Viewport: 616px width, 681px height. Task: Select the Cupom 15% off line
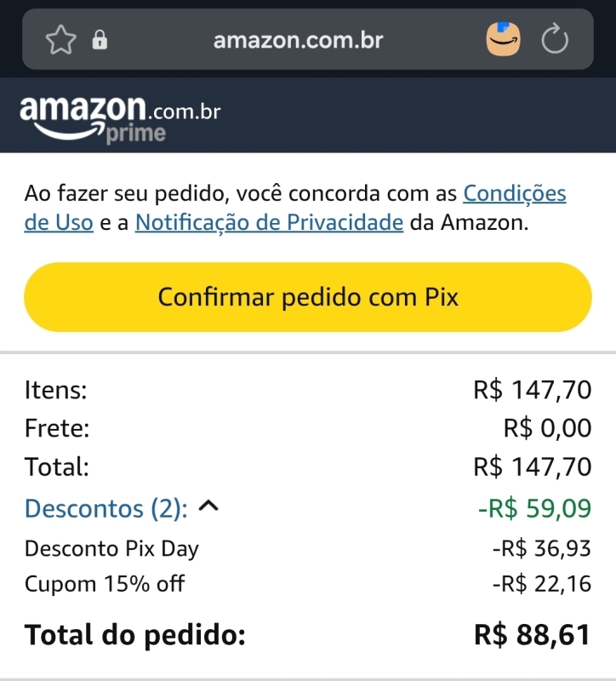click(x=105, y=585)
